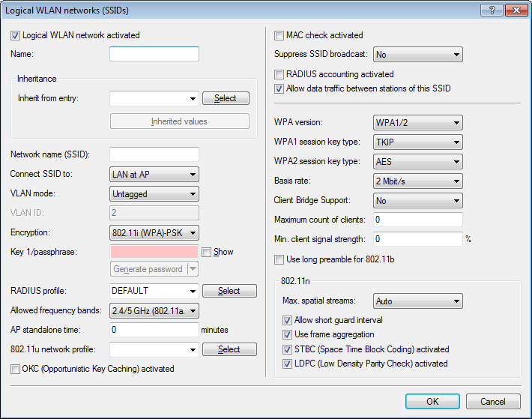This screenshot has height=419, width=532.
Task: Click Select next to Inherit from entry
Action: (225, 98)
